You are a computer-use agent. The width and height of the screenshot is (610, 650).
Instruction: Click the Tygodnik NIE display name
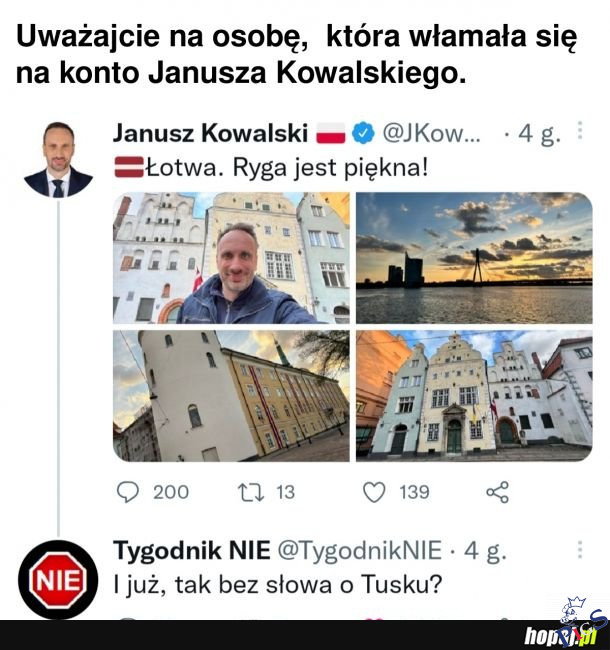pos(191,551)
